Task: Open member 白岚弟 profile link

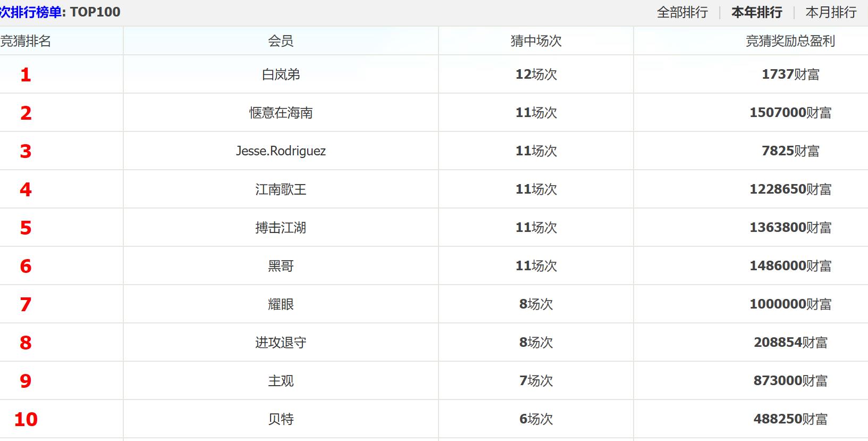Action: coord(281,74)
